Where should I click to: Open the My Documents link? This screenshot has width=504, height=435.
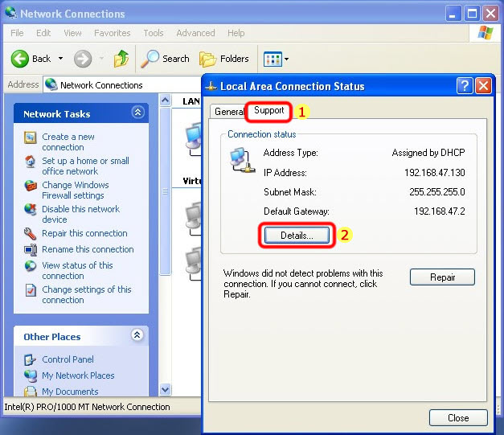(70, 392)
